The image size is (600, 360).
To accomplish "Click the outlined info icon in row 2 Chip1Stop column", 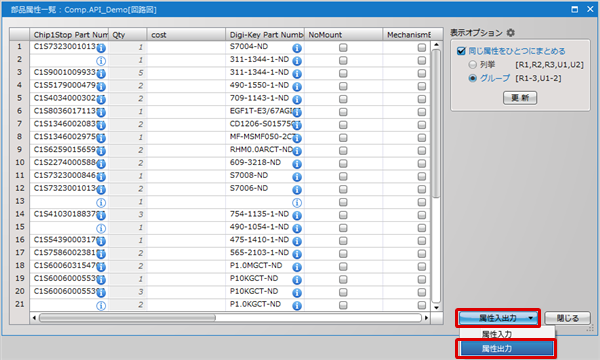I will point(101,61).
